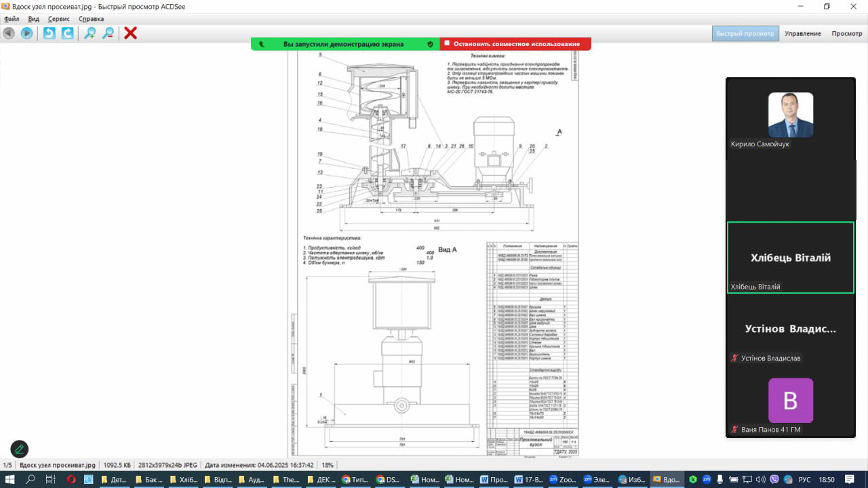Click the shield icon in the green sharing bar

tap(430, 44)
